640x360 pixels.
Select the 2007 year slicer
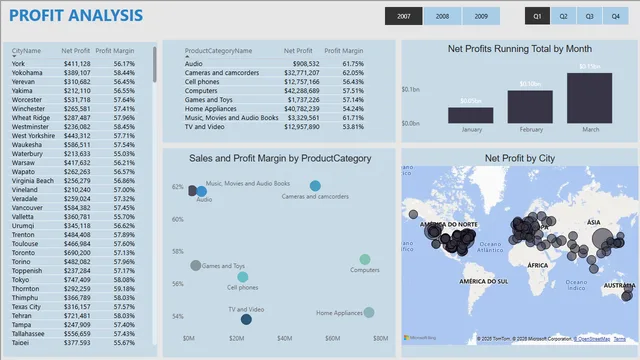tap(403, 16)
